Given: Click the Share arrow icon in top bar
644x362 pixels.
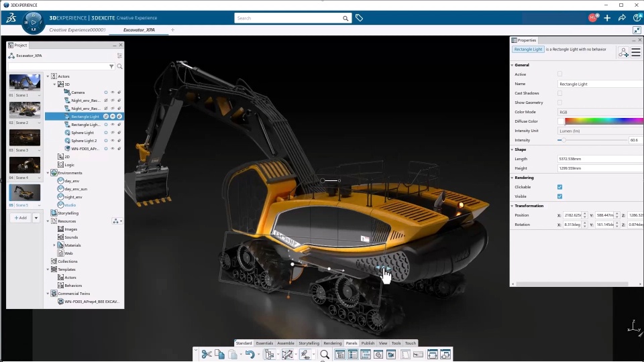Looking at the screenshot, I should point(622,17).
